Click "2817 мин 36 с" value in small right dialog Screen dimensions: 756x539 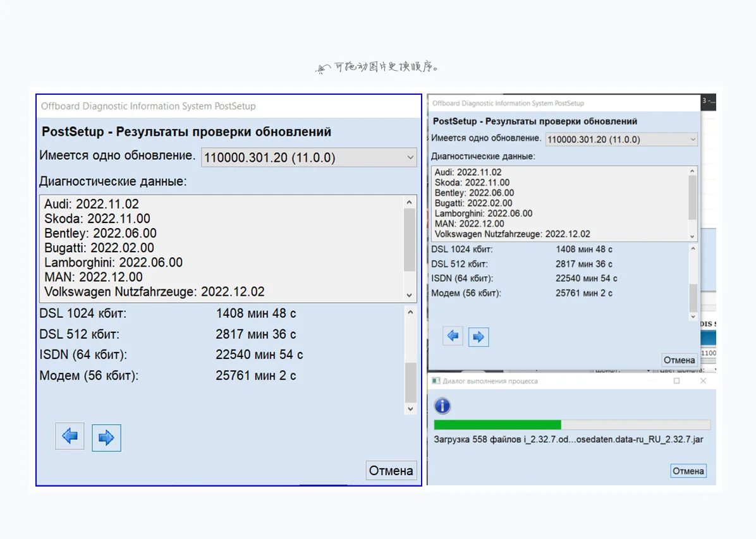tap(584, 263)
